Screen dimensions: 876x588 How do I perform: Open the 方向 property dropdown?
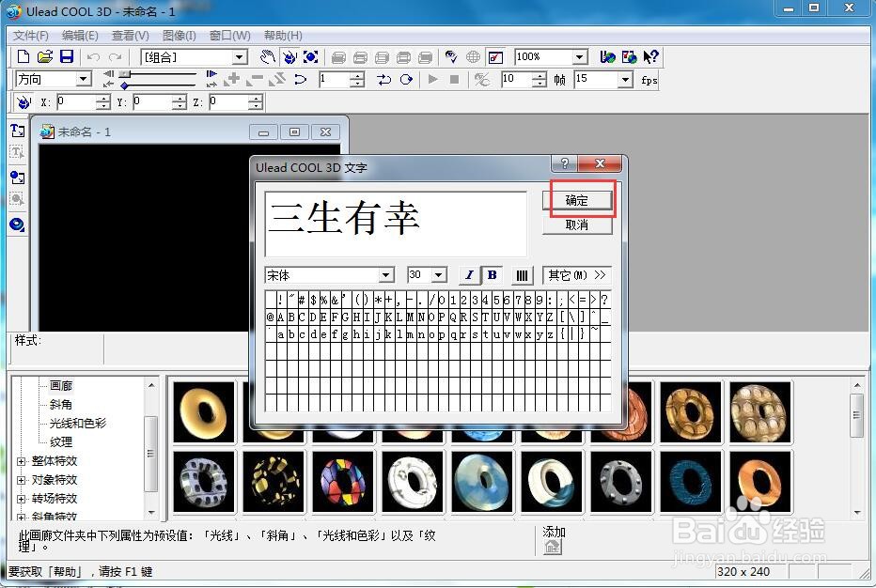[x=84, y=79]
